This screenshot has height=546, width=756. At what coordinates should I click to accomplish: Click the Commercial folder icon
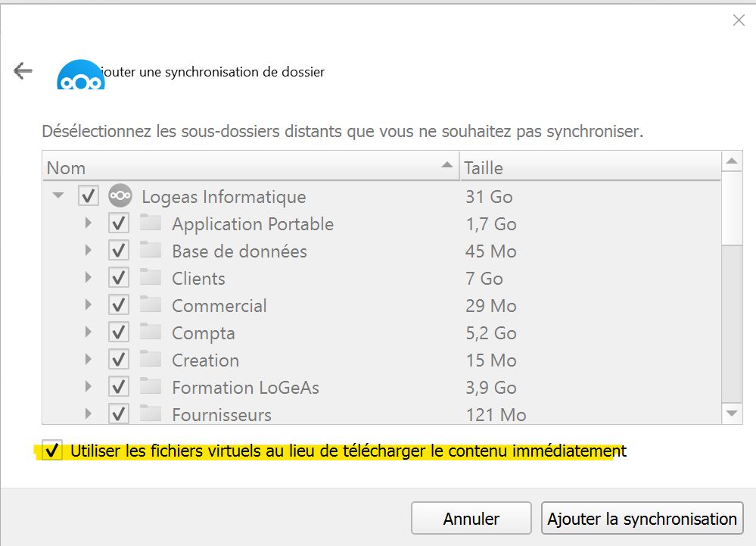coord(151,305)
